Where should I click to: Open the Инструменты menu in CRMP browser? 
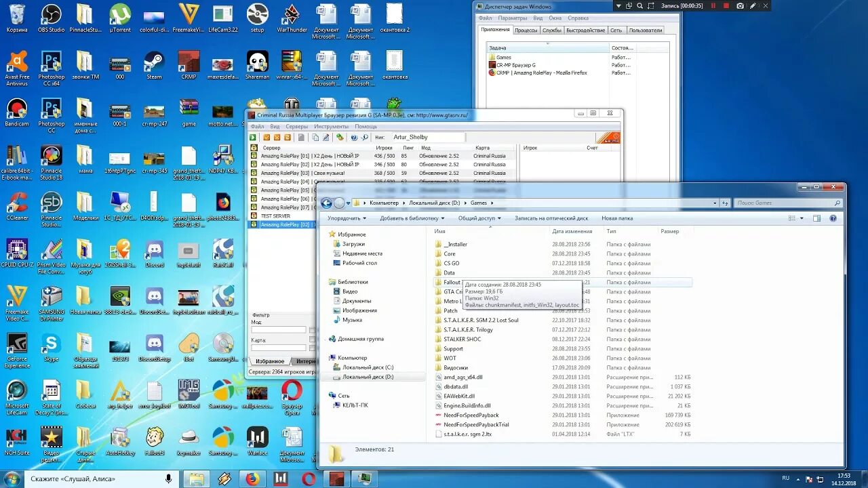pos(332,127)
